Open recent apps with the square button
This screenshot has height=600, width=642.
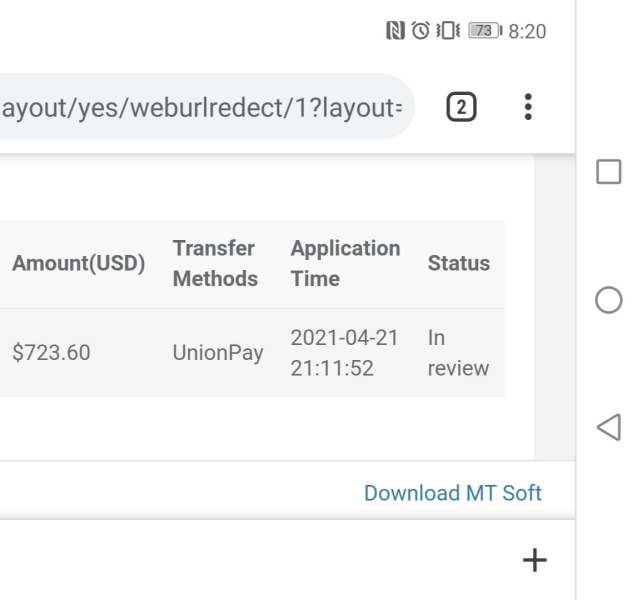(608, 172)
